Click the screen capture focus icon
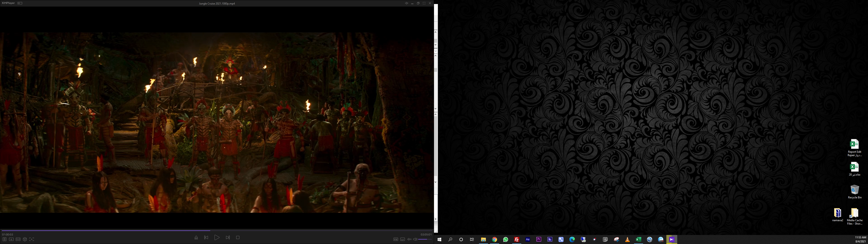868x244 pixels. [32, 239]
